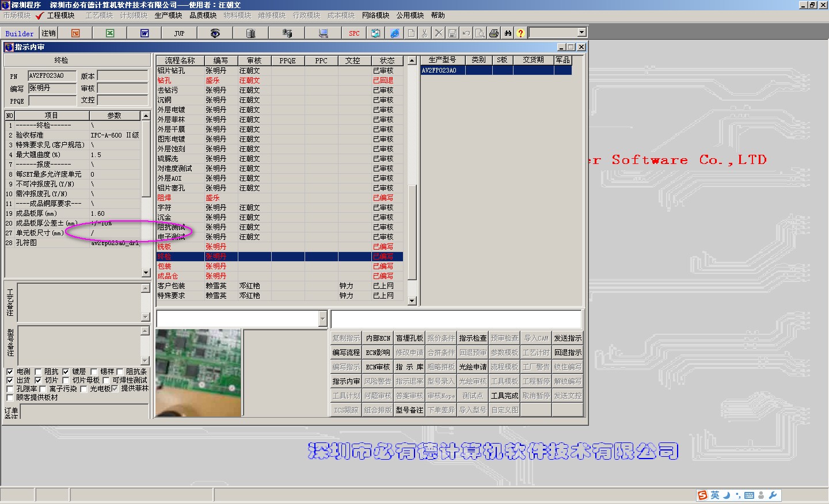Click the 编写流程 button
Screen dimensions: 829x504
[x=346, y=353]
